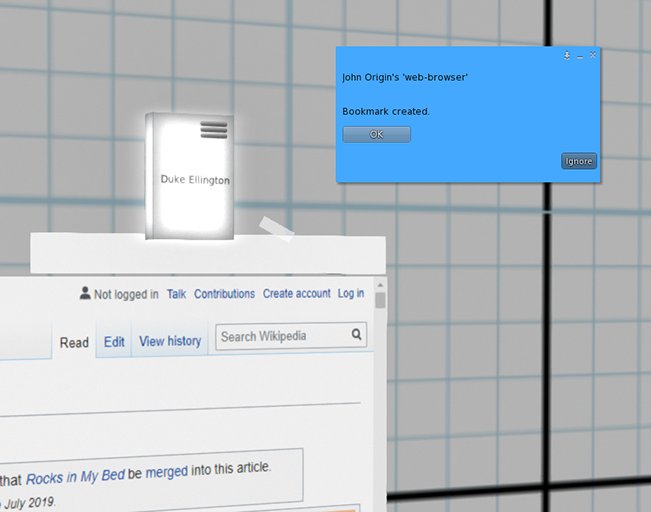Click the dock icon on the bookmark dialog
651x512 pixels.
coord(567,56)
